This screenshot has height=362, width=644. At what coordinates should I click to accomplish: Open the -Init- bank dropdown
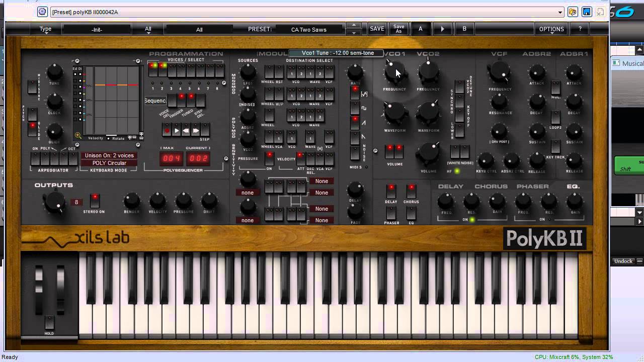[97, 30]
